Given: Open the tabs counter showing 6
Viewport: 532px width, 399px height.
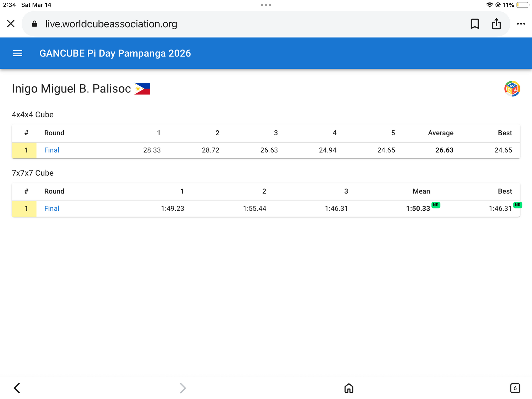Looking at the screenshot, I should (515, 388).
